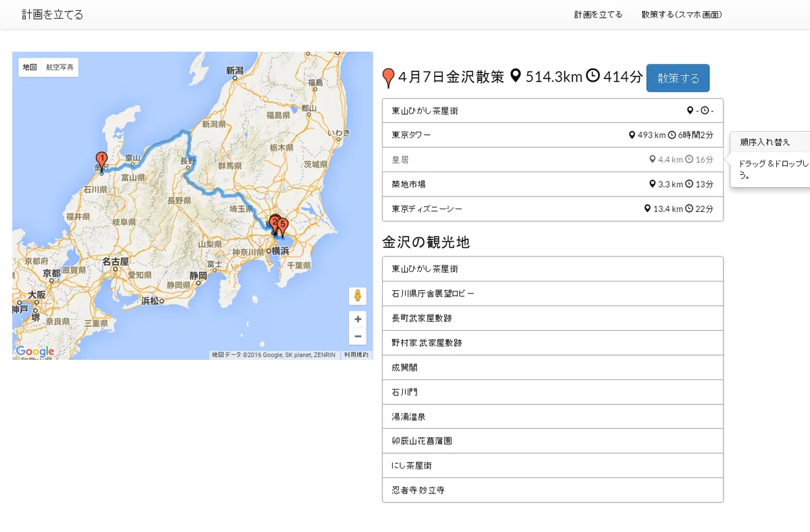The height and width of the screenshot is (532, 810).
Task: Select 長町武家屋敷跡 in the sights list
Action: coord(553,318)
